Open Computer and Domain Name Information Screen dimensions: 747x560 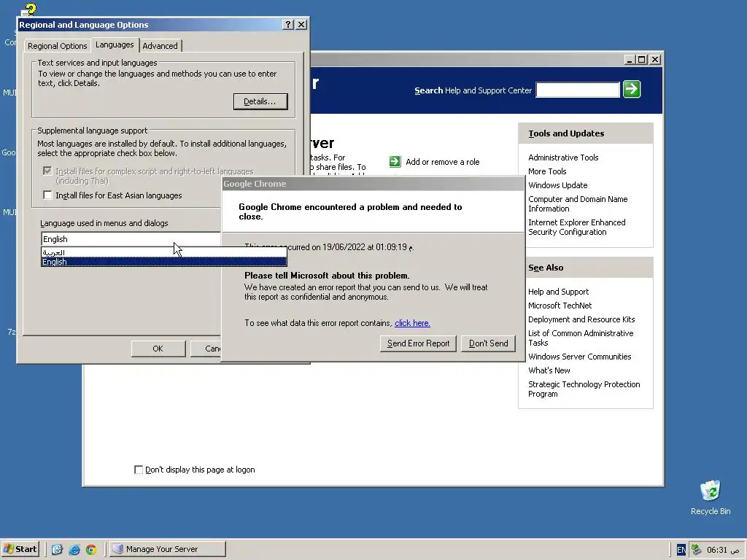(578, 204)
